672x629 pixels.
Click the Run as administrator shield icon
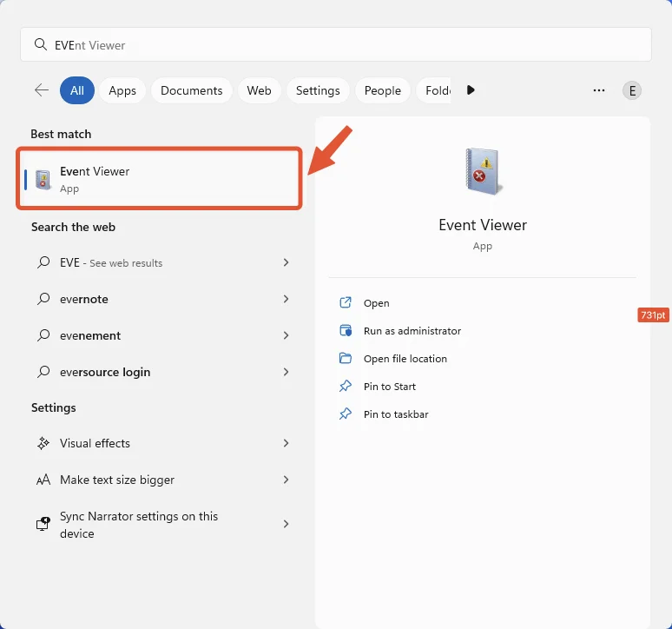pyautogui.click(x=346, y=331)
